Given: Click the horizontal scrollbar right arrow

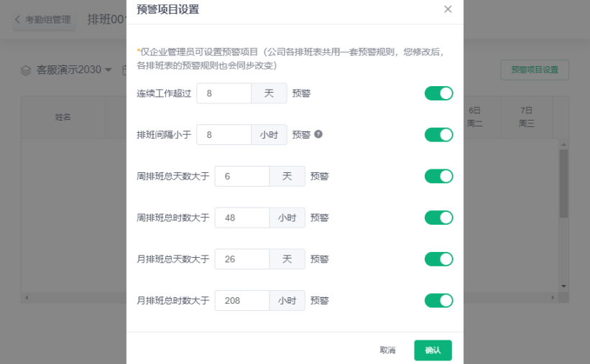Looking at the screenshot, I should click(553, 297).
